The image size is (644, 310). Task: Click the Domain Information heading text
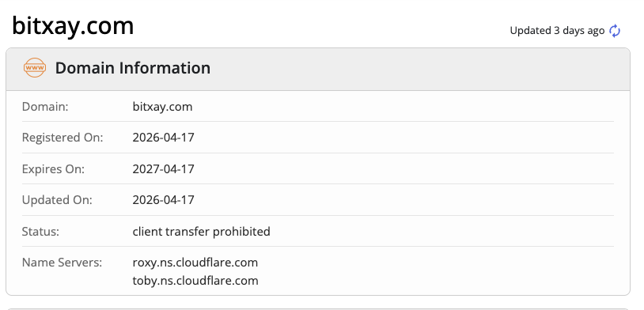coord(133,68)
